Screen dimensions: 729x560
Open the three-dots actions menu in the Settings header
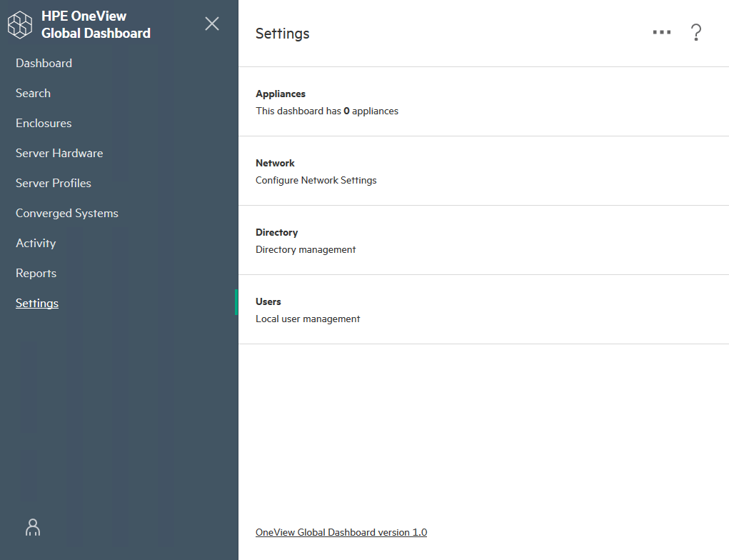[x=662, y=32]
